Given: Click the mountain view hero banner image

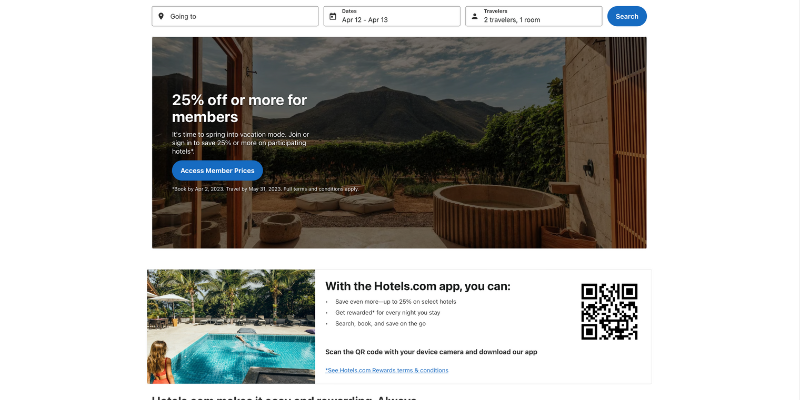Looking at the screenshot, I should pos(399,142).
